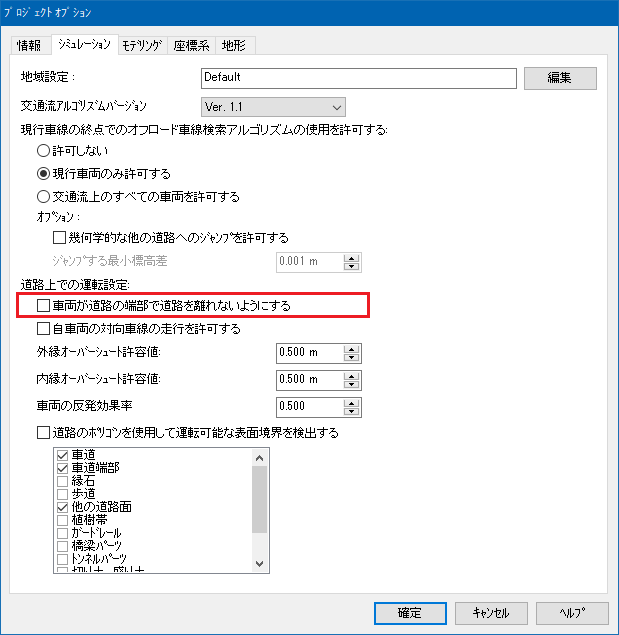The width and height of the screenshot is (619, 635).
Task: Select the 許可しない radio button
Action: [x=43, y=151]
